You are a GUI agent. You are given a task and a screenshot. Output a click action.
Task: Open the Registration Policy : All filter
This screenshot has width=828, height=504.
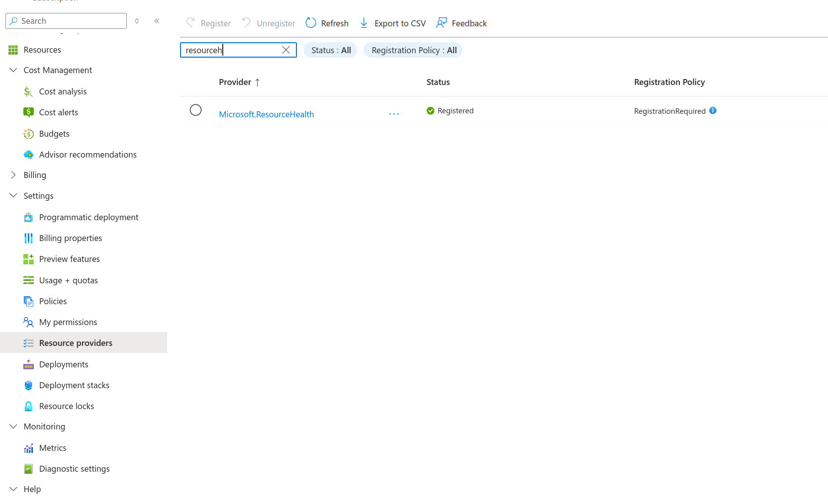tap(413, 50)
